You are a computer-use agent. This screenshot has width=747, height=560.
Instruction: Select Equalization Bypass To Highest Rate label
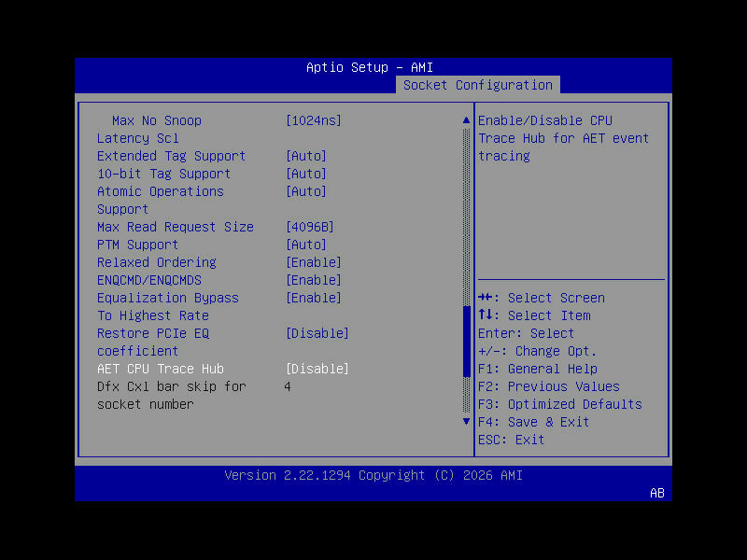(168, 307)
